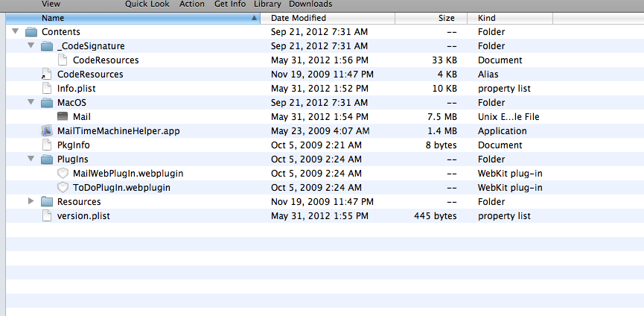Click the Alias kind cell
This screenshot has width=644, height=316.
(x=488, y=75)
